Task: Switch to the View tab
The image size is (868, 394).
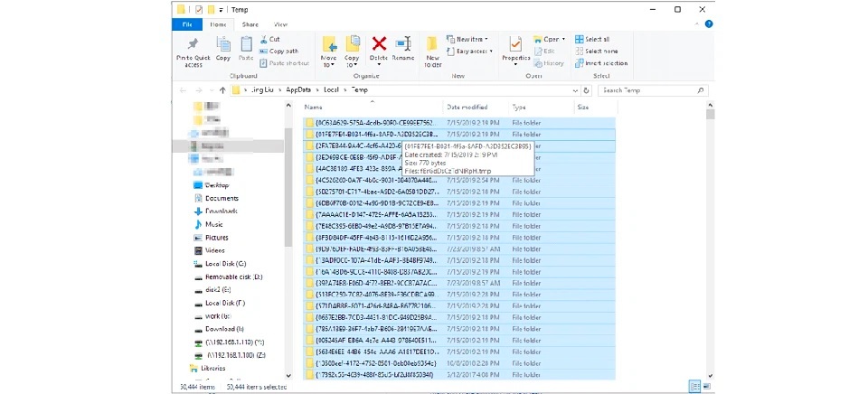Action: click(280, 24)
